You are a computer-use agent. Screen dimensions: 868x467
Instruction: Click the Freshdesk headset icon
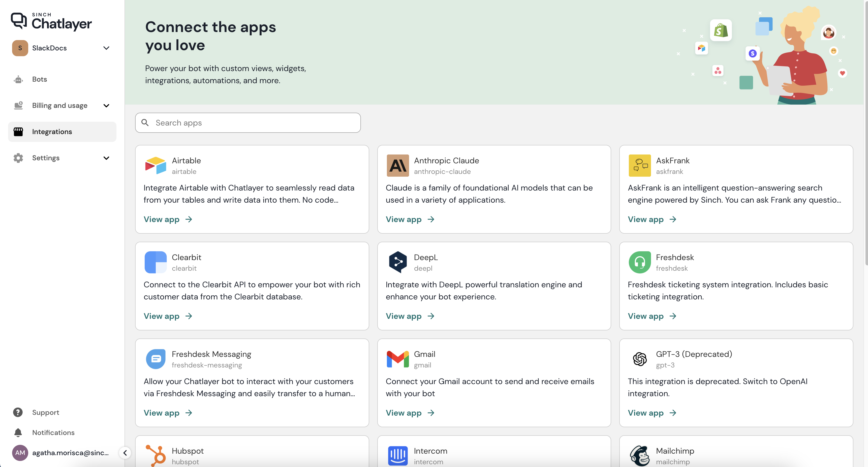(640, 262)
